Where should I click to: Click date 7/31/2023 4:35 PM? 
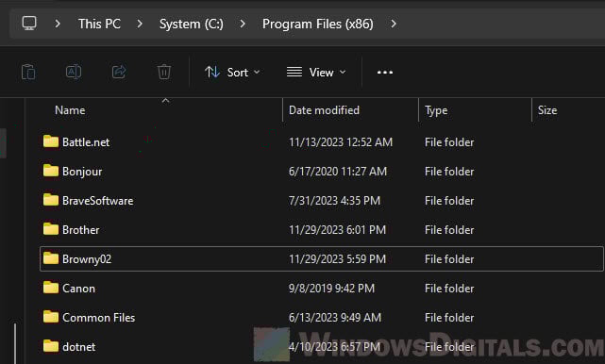pos(334,201)
